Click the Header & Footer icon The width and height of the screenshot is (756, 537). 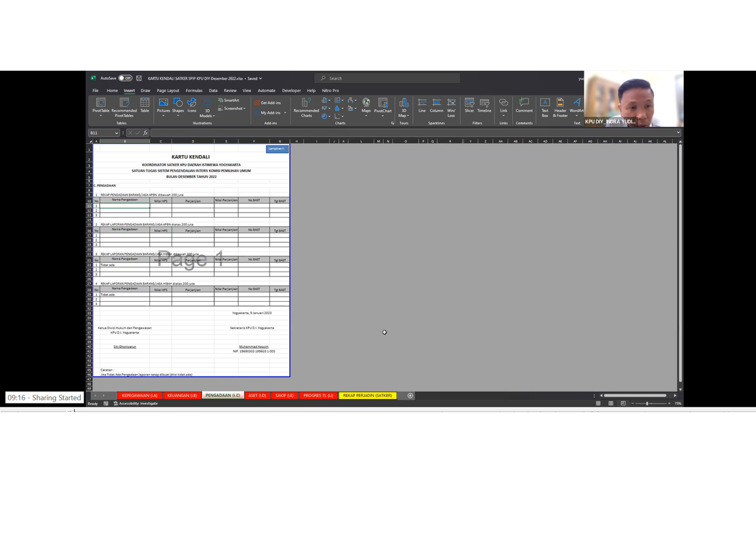[x=560, y=106]
